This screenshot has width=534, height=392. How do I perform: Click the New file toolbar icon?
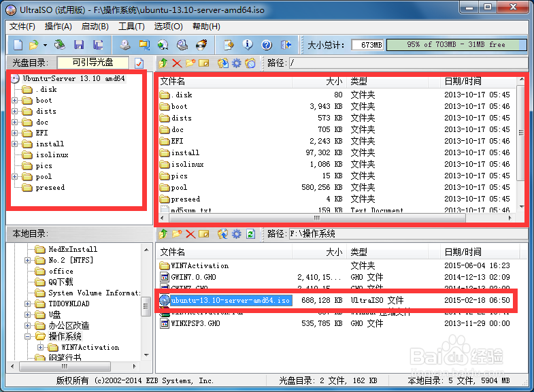click(18, 45)
